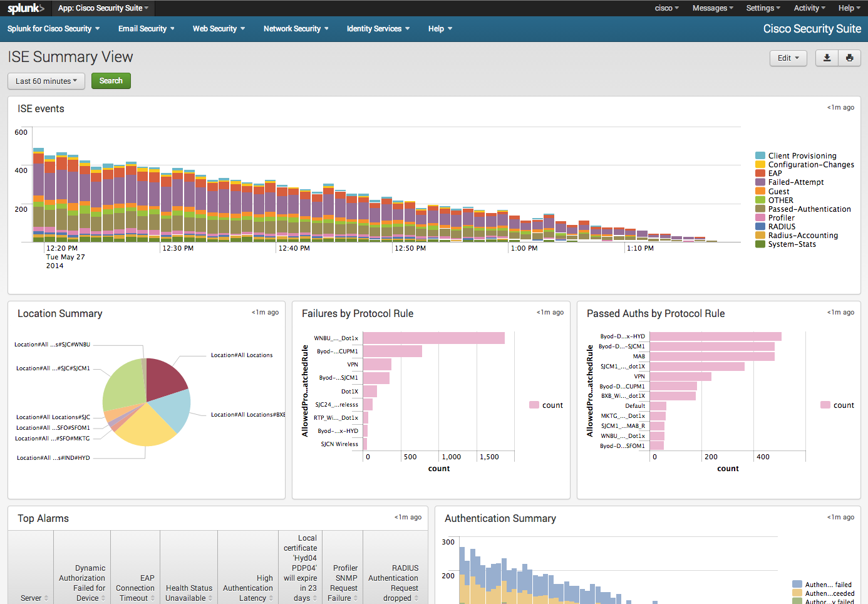The image size is (868, 604).
Task: Open the Last 60 minutes time picker
Action: tap(46, 81)
